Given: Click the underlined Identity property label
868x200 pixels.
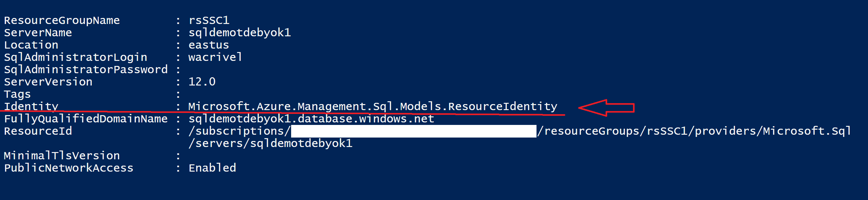Looking at the screenshot, I should click(x=31, y=107).
